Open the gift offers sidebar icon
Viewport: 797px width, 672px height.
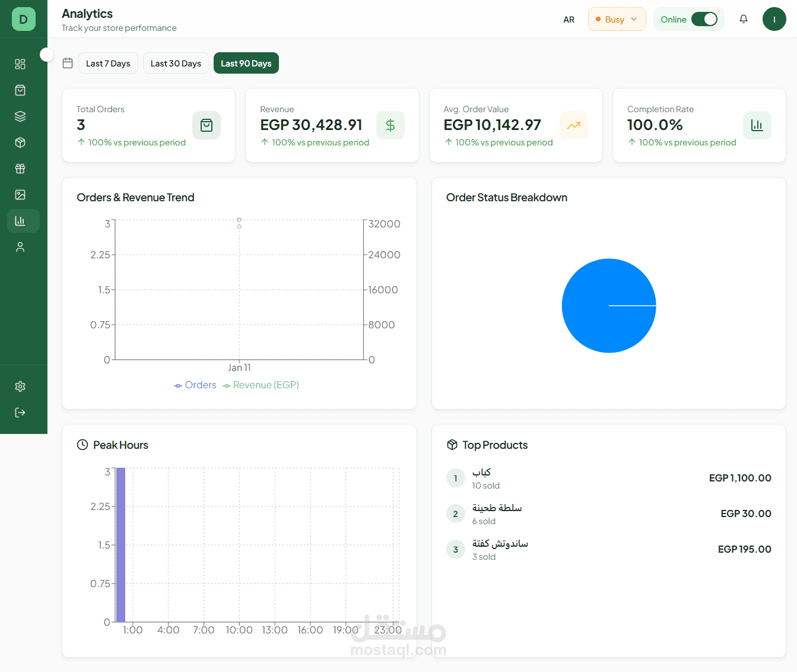(20, 169)
